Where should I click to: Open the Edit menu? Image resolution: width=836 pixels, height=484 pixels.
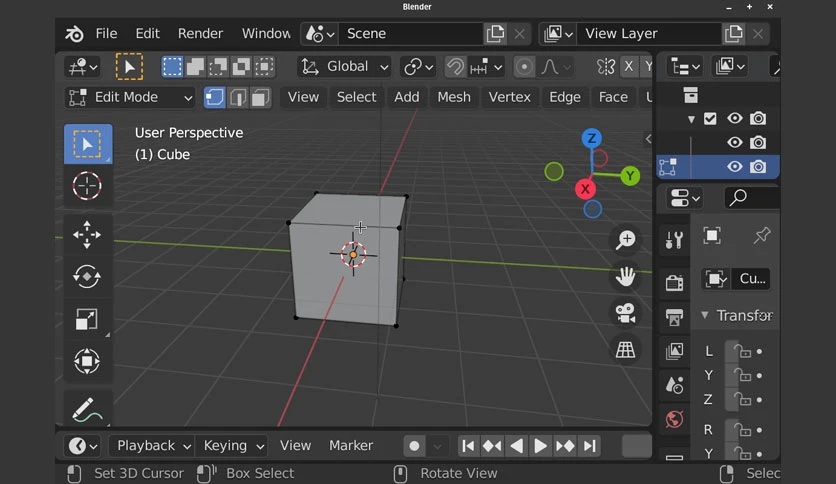click(148, 34)
